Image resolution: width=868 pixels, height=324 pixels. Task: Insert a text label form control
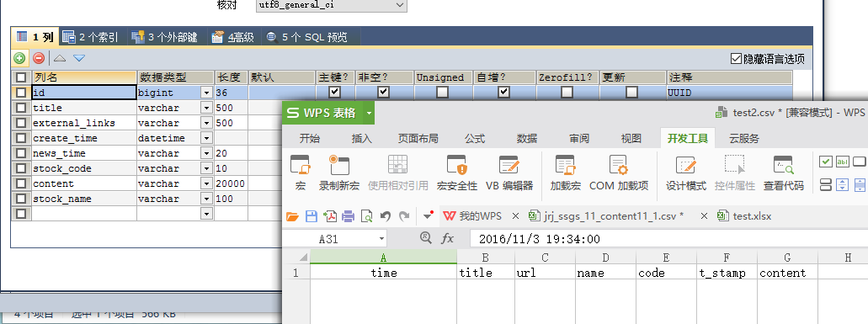point(843,162)
